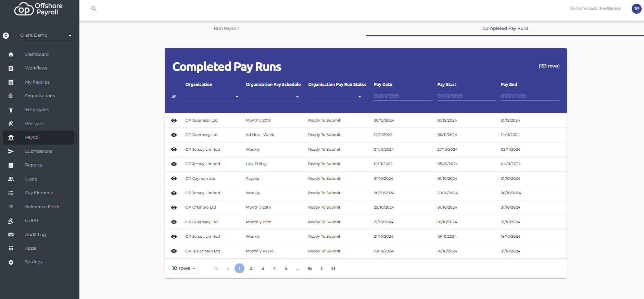Click the Audit Log keyboard icon

point(11,235)
